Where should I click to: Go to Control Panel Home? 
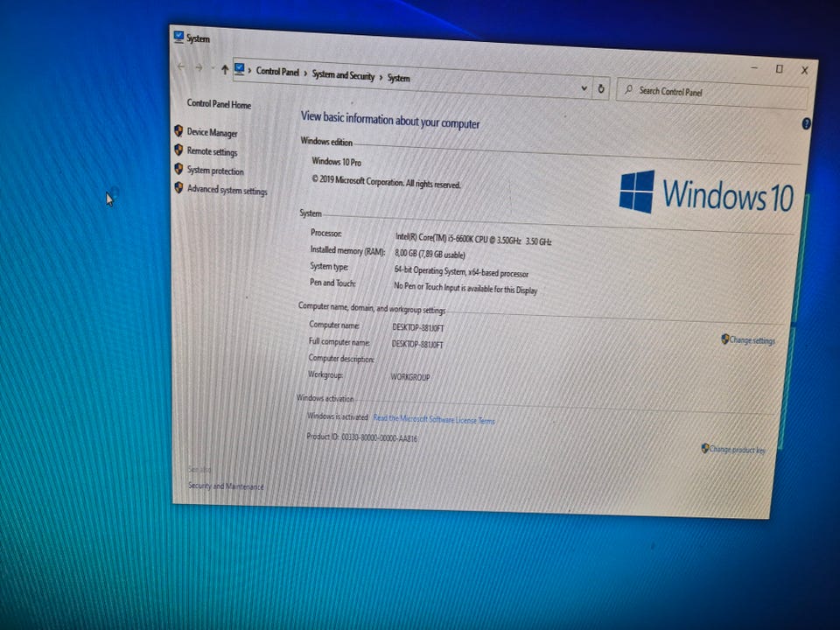pos(219,104)
